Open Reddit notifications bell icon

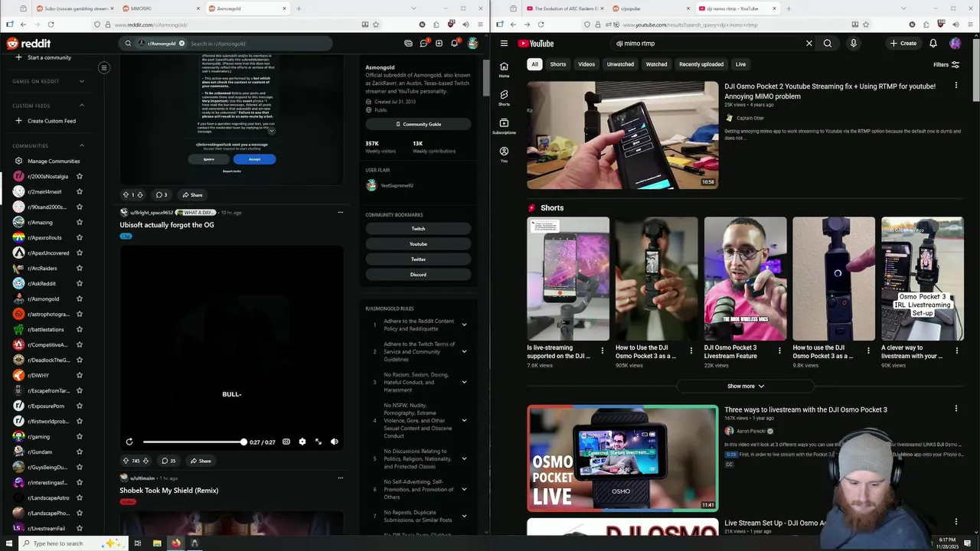(x=454, y=44)
